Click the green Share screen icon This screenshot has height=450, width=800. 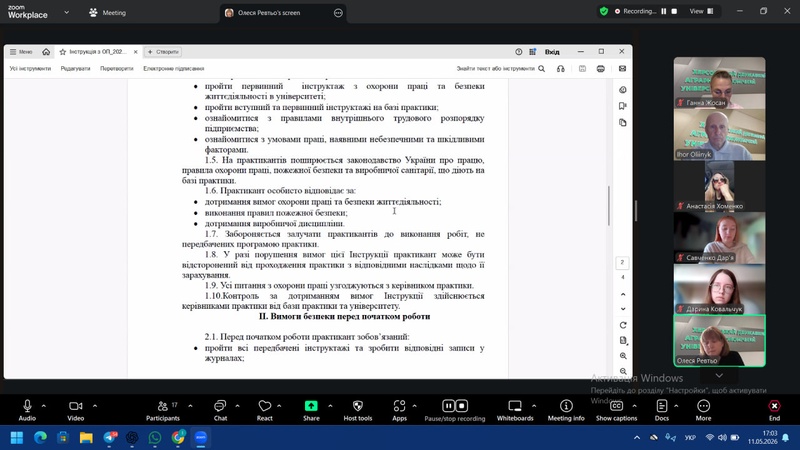311,406
